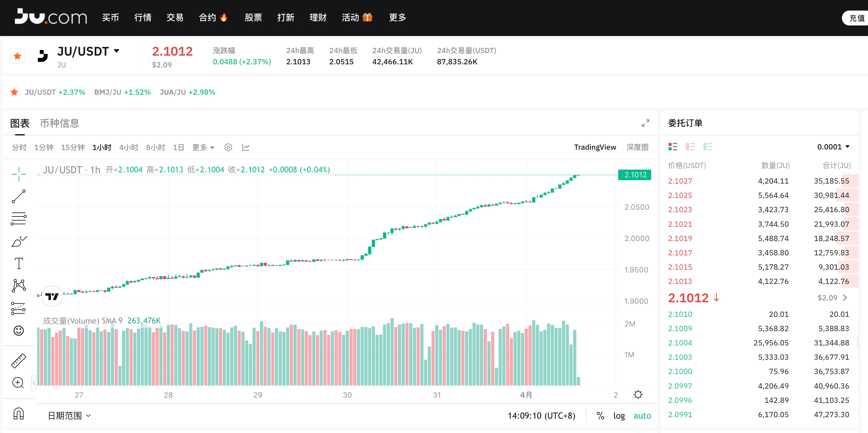The width and height of the screenshot is (868, 433).
Task: Open the 买币 menu
Action: pyautogui.click(x=111, y=17)
